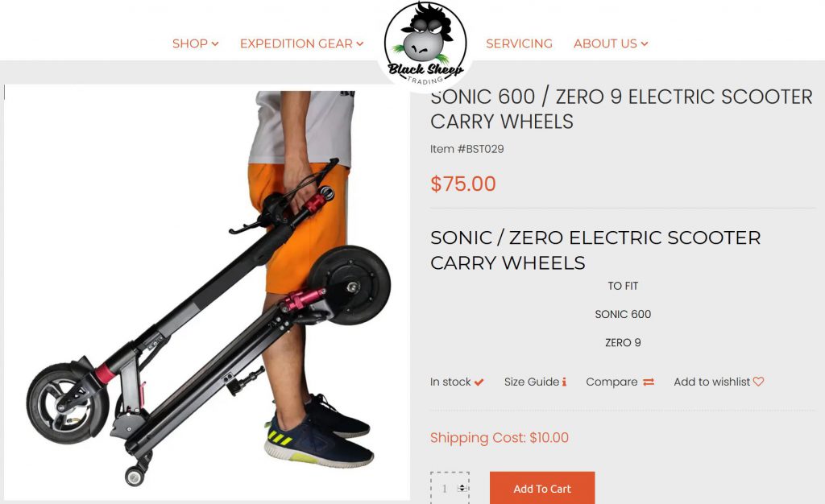Click the quantity input field

pos(450,488)
